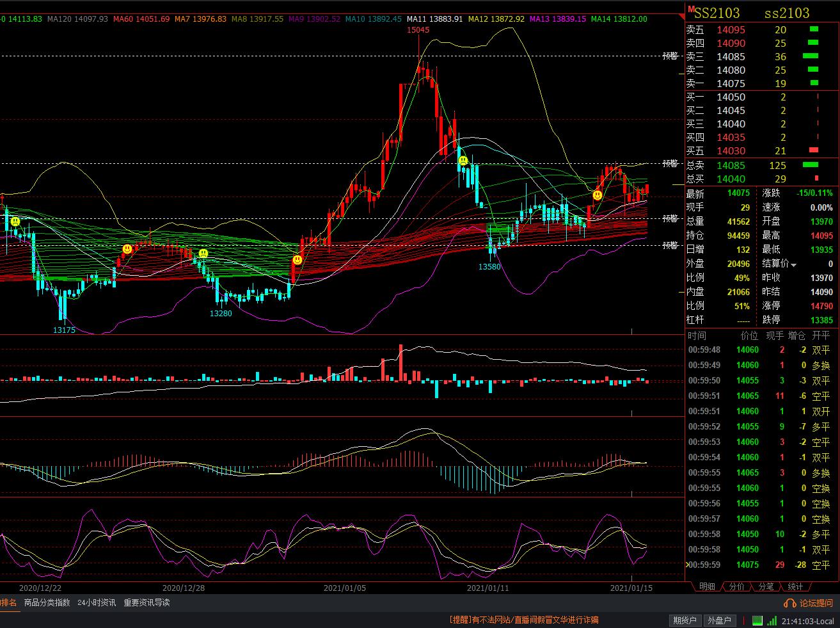Click the 预警 alert marker on the lowest dashed line
Screen dimensions: 840x628
point(670,245)
